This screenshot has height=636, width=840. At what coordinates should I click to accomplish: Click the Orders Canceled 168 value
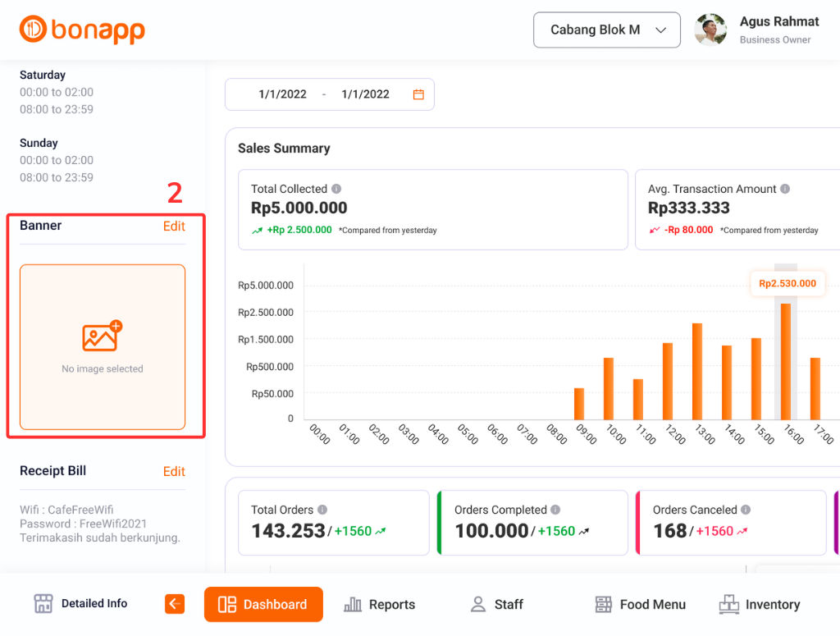point(670,531)
